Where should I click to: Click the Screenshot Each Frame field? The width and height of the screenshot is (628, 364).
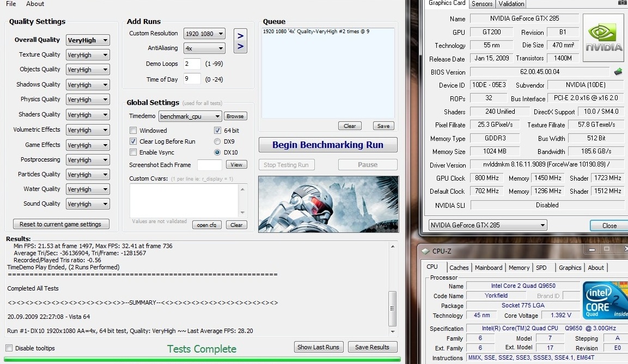coord(210,165)
